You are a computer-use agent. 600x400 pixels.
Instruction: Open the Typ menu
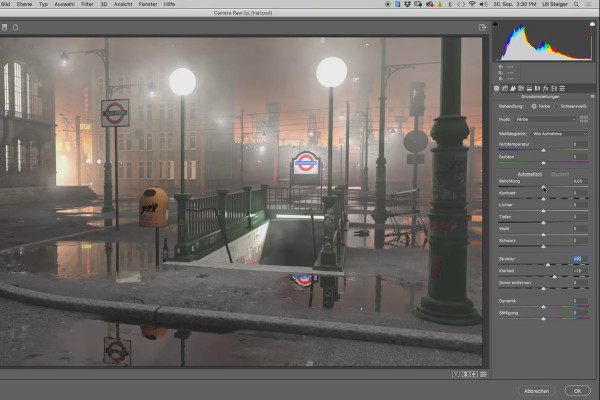coord(43,4)
